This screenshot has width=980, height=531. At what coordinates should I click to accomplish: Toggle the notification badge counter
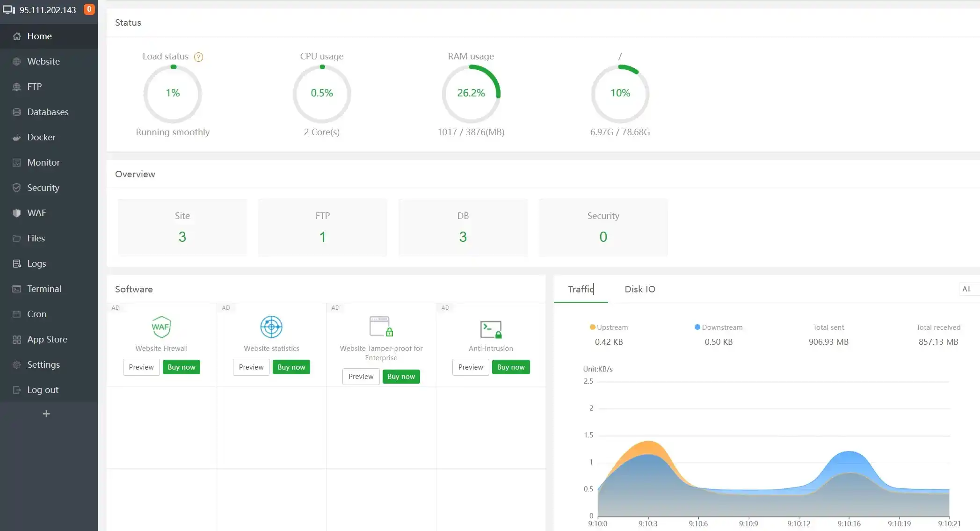(89, 9)
